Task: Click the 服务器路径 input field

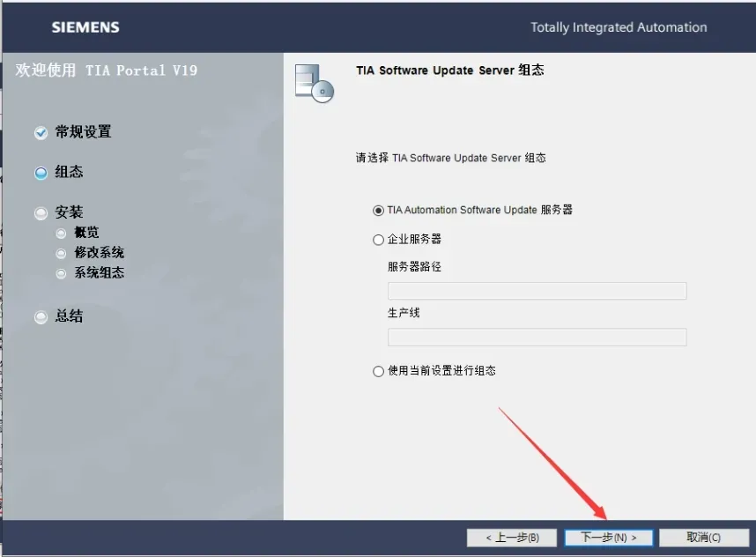Action: 537,291
